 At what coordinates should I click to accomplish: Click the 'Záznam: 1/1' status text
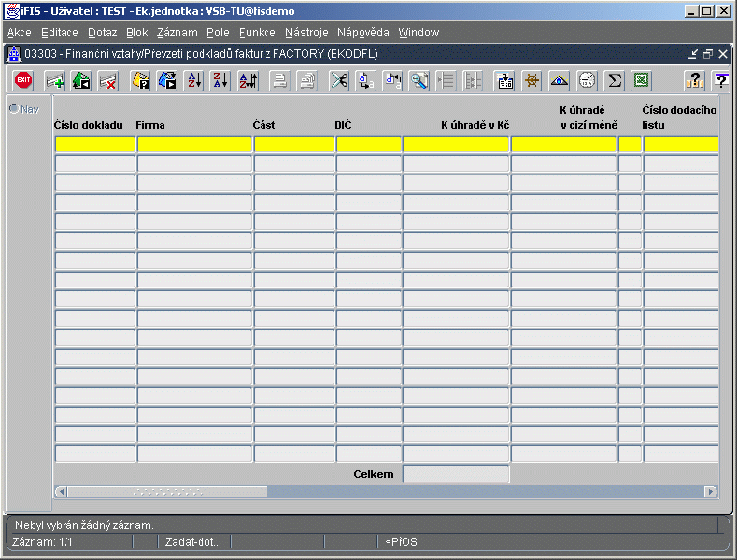pos(42,542)
